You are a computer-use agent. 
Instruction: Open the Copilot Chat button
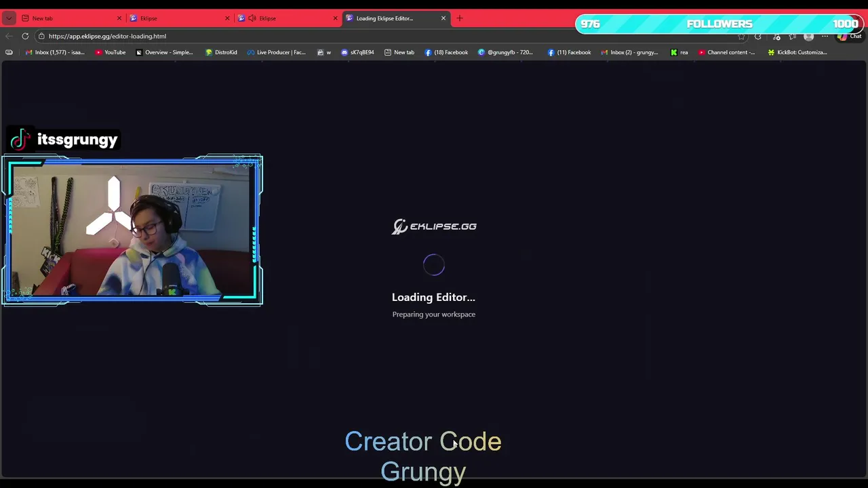(x=849, y=37)
